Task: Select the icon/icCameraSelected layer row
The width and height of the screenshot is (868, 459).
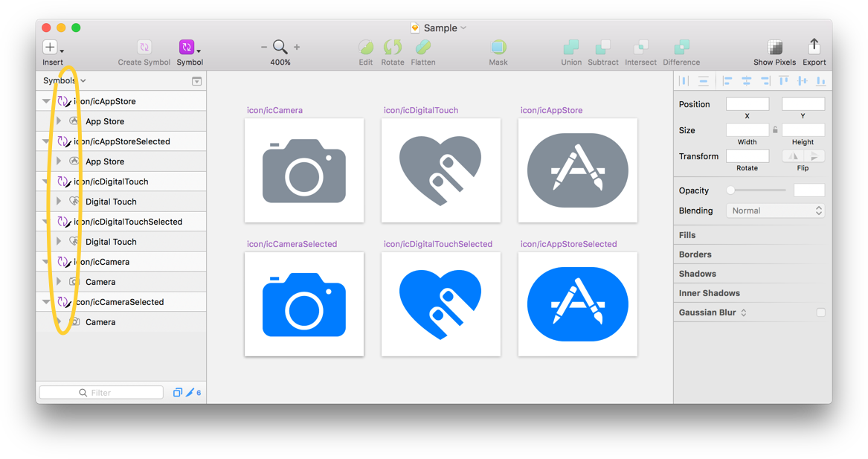Action: click(121, 302)
